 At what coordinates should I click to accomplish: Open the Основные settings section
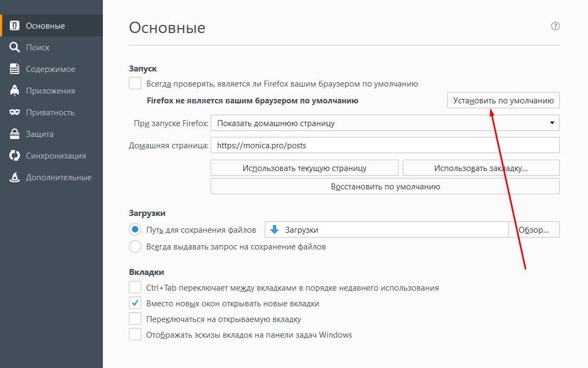tap(51, 25)
